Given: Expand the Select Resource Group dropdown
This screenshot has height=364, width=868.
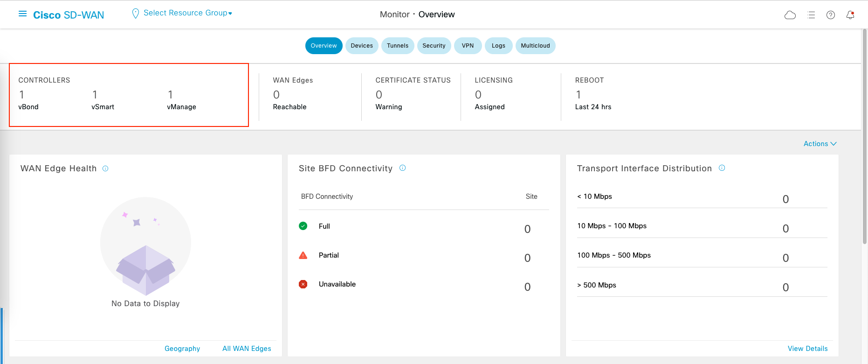Looking at the screenshot, I should (187, 13).
